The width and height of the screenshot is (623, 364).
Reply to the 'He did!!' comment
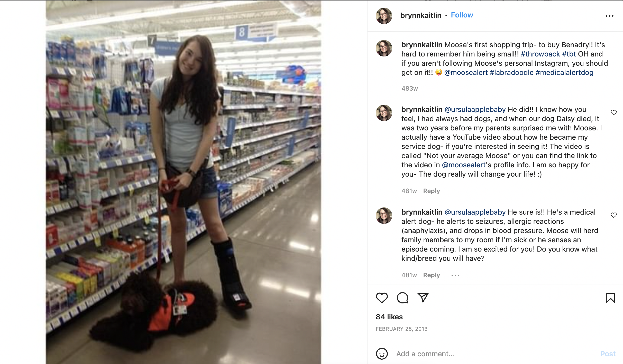[432, 191]
